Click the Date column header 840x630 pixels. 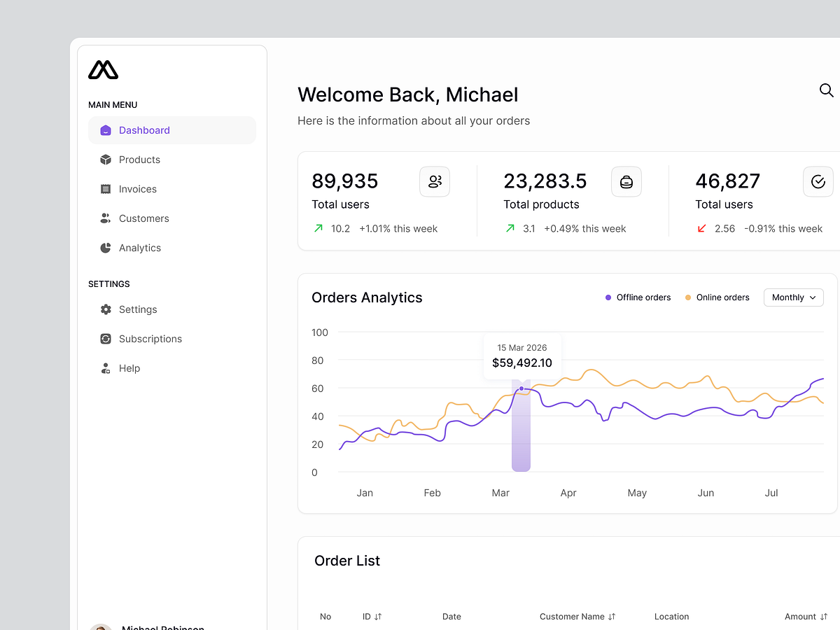(x=451, y=617)
